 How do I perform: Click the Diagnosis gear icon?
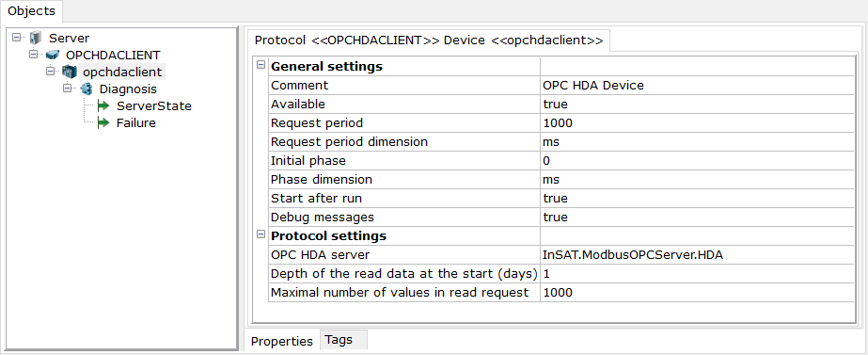click(x=87, y=89)
